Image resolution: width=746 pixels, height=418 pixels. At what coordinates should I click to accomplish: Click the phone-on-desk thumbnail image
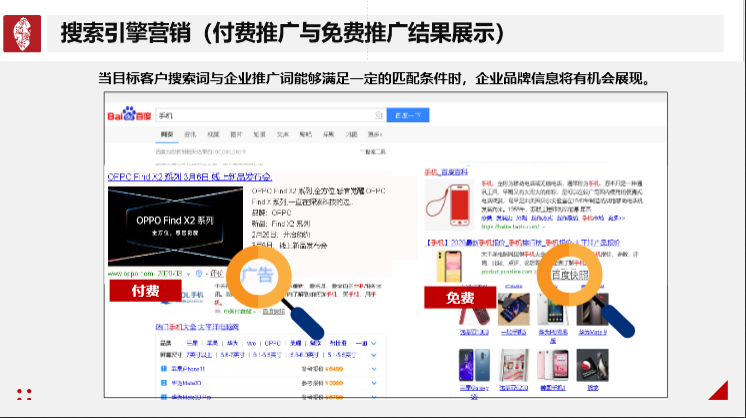514,310
